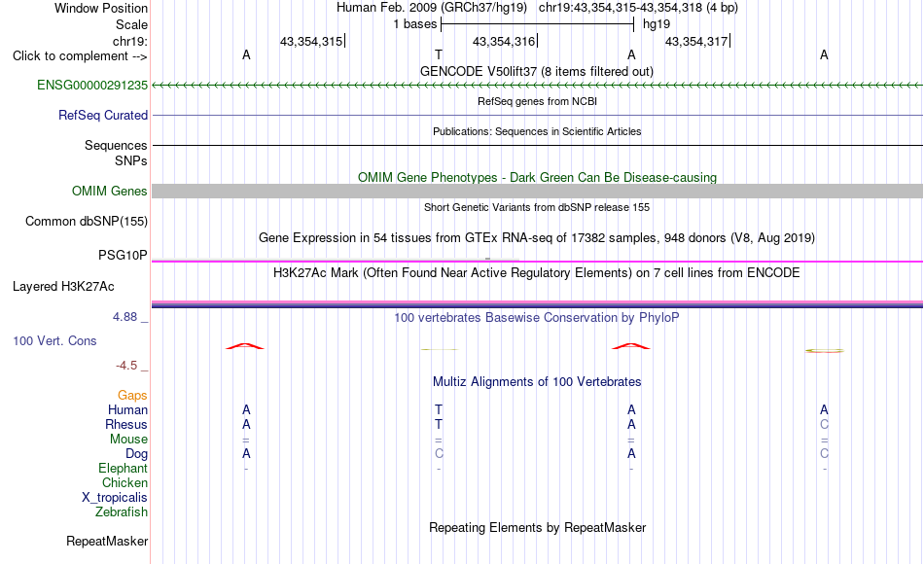924x564 pixels.
Task: Click the PhyloP score bar above the Human T
Action: click(439, 349)
